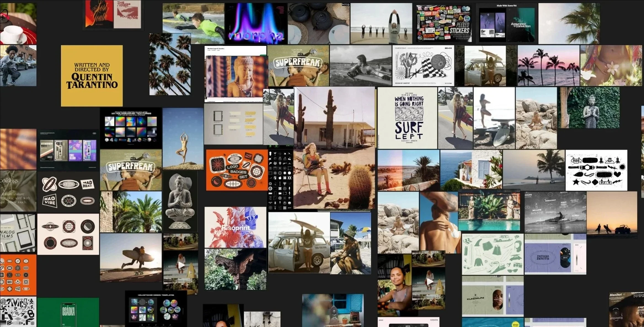644x327 pixels.
Task: Select the orange Logo Badges Set image
Action: (237, 170)
